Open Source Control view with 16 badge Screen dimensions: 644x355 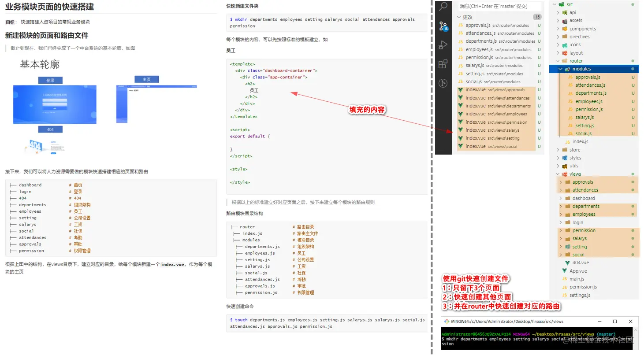443,26
